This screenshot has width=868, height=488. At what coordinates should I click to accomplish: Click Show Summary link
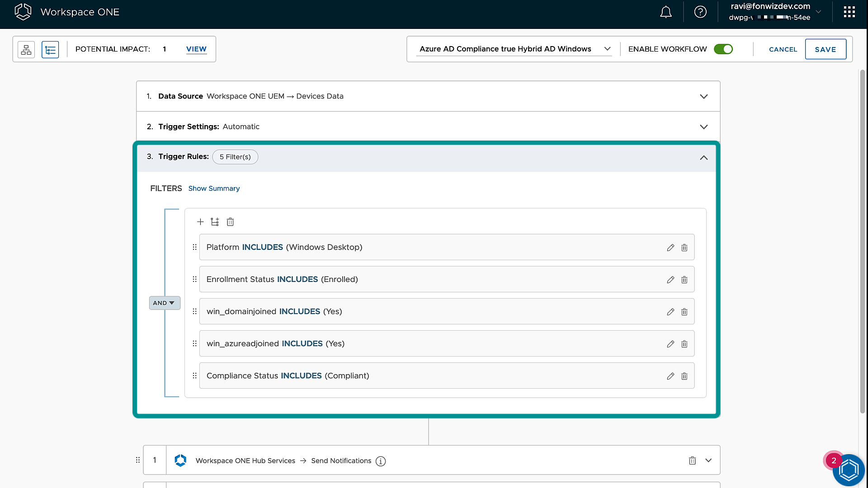pyautogui.click(x=214, y=188)
